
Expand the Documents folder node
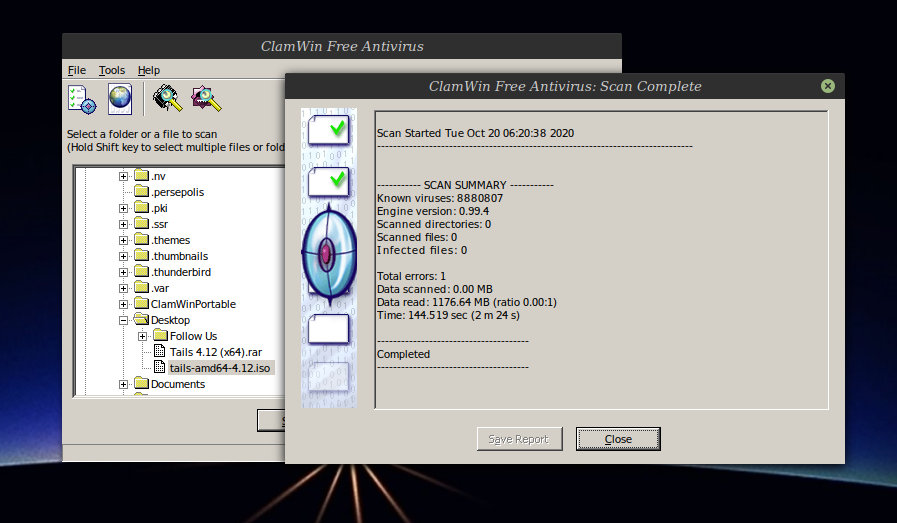tap(123, 385)
